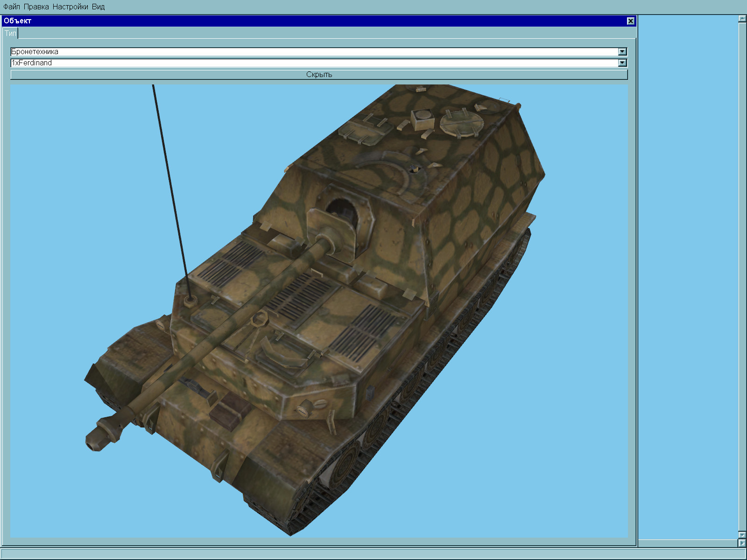Viewport: 747px width, 560px height.
Task: Close the Объект panel
Action: [631, 21]
